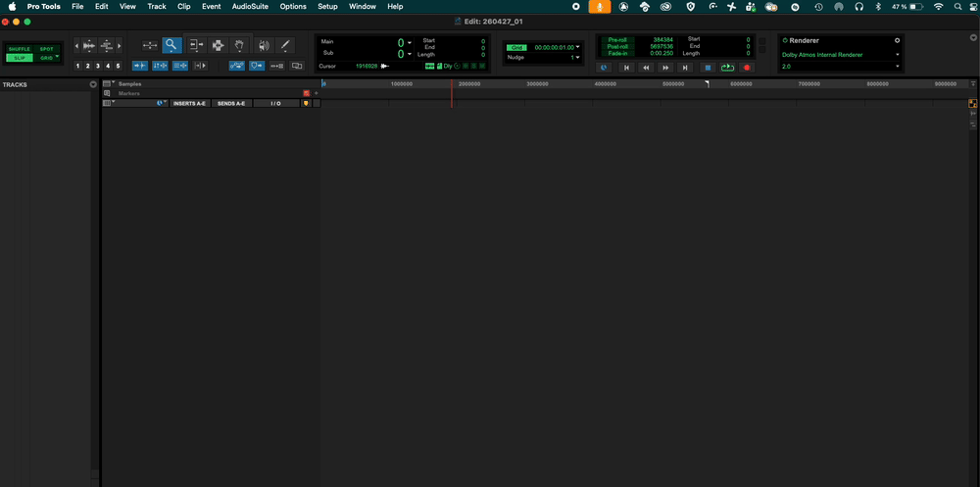Toggle Link Timeline and Edit Selection
980x487 pixels.
[x=160, y=65]
